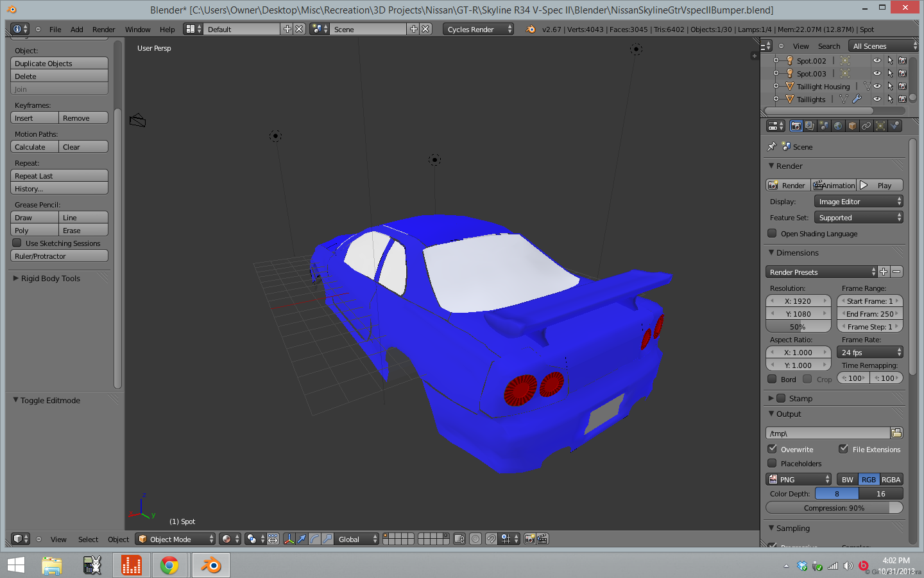Viewport: 924px width, 578px height.
Task: Open the File menu
Action: pyautogui.click(x=55, y=29)
